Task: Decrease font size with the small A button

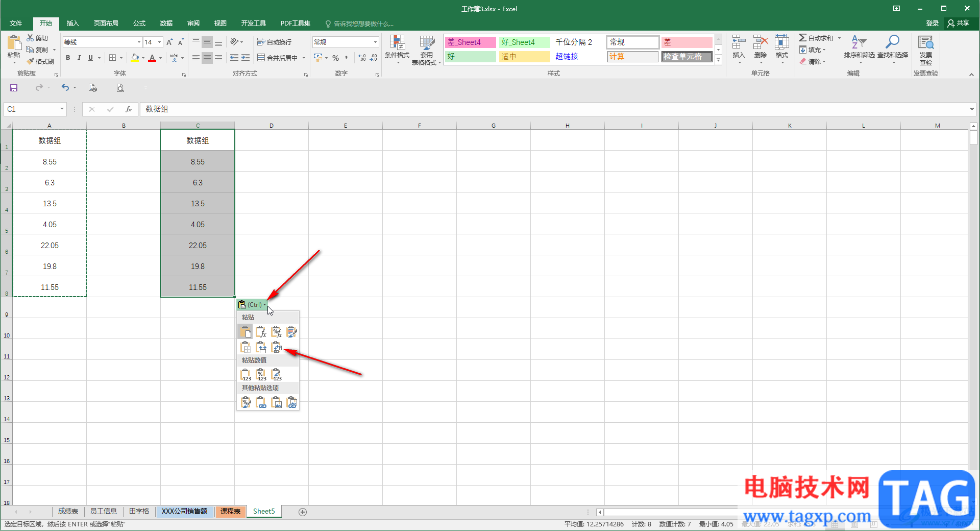Action: tap(181, 42)
